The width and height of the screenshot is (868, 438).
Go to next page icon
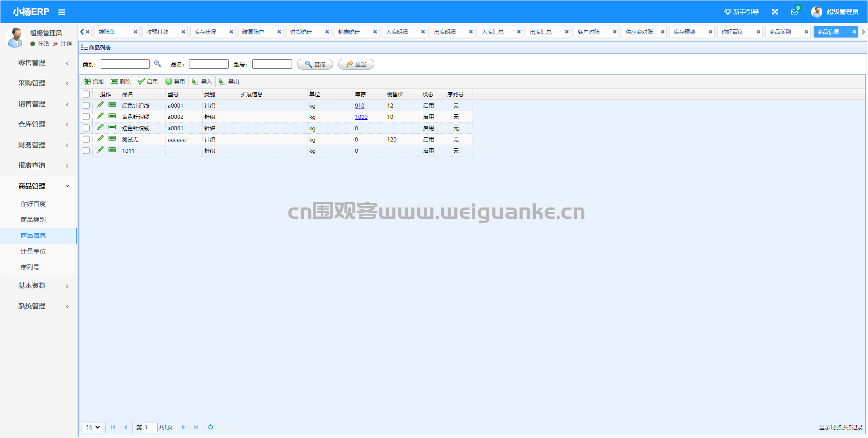[x=184, y=427]
